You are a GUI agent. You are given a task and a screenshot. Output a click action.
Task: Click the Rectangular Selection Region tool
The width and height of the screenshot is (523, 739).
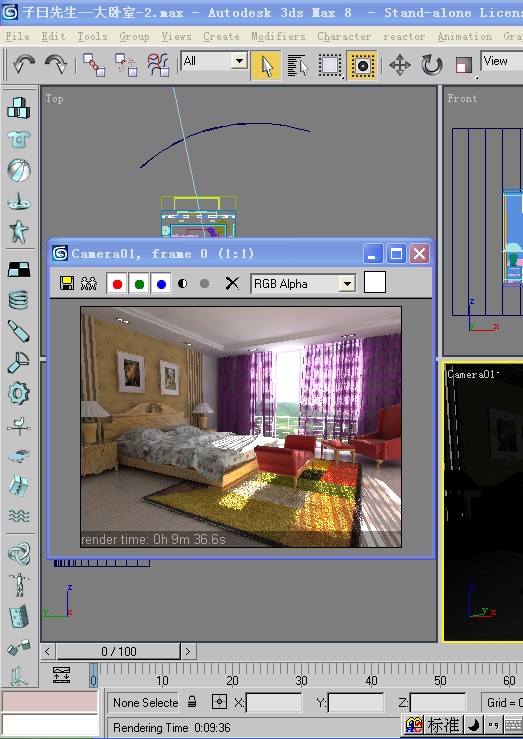click(329, 66)
